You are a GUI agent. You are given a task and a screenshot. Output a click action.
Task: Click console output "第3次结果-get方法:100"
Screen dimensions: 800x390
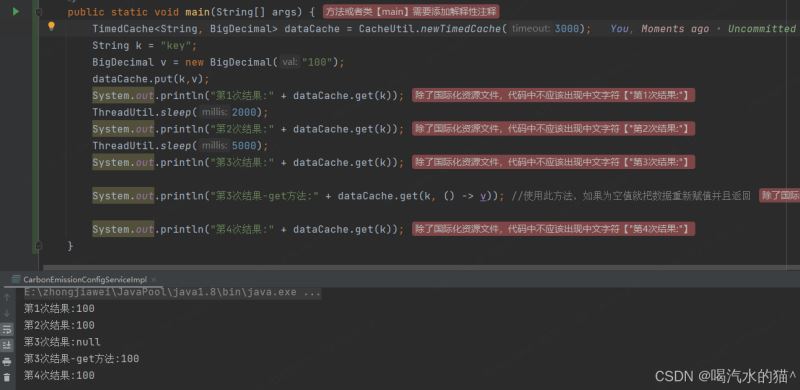(82, 359)
